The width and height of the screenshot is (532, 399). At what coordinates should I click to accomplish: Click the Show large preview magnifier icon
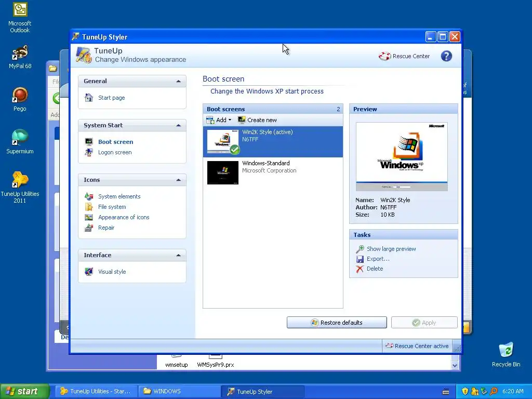(x=360, y=249)
